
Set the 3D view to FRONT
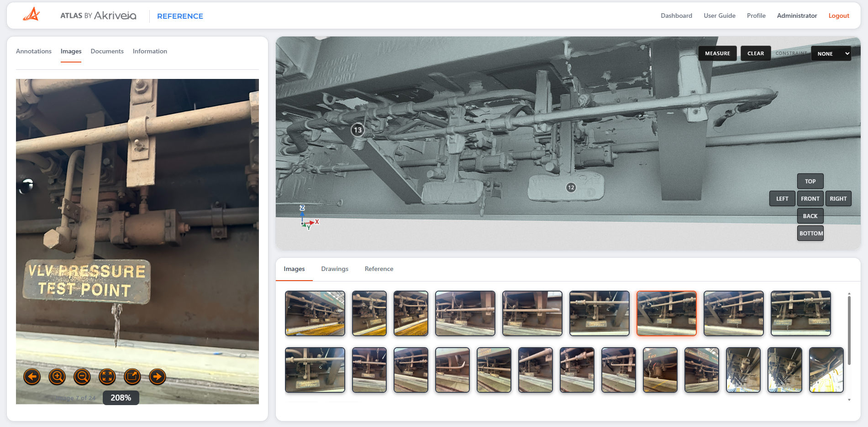tap(810, 198)
